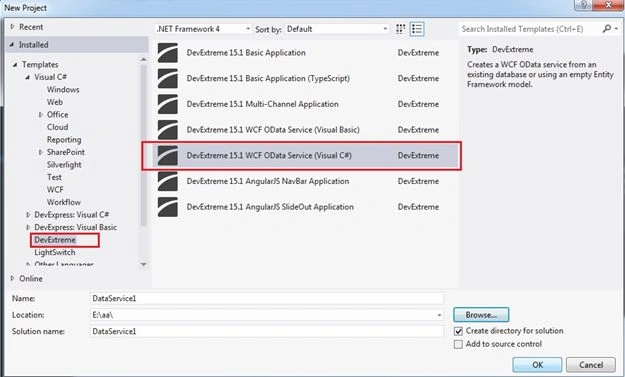The width and height of the screenshot is (625, 377).
Task: Expand the Recent section
Action: [12, 27]
